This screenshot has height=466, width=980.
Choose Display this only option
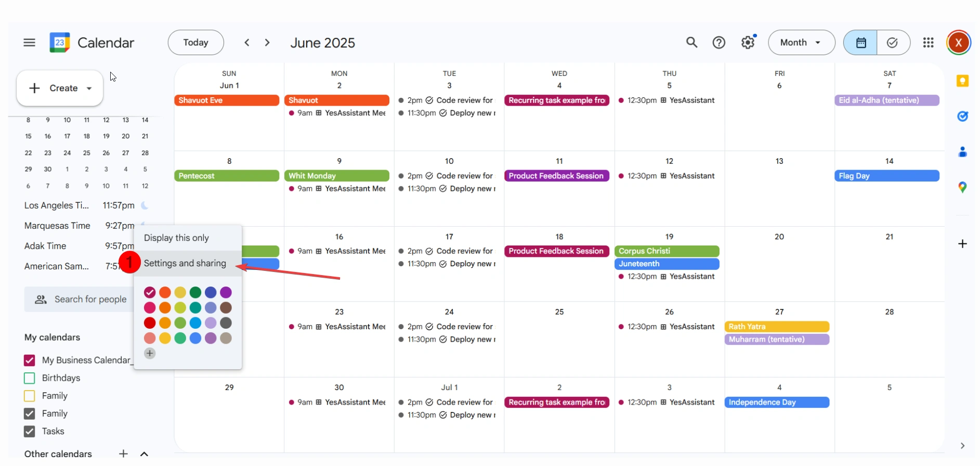tap(176, 238)
